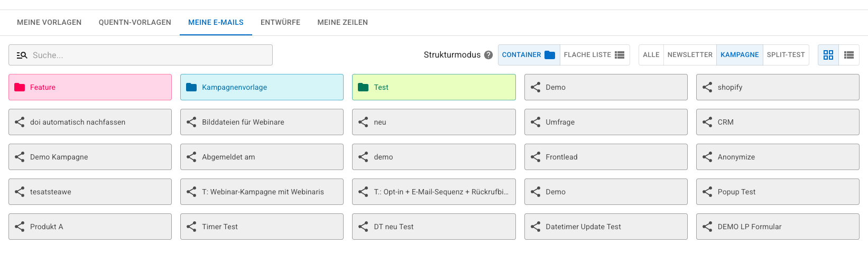Click the search filter icon in Suche field
868x263 pixels.
tap(22, 55)
